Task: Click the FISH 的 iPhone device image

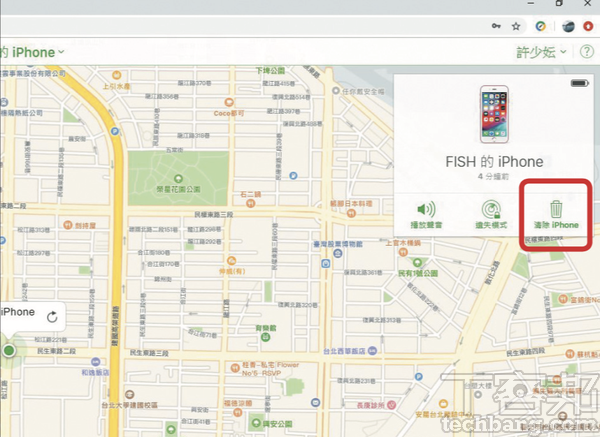Action: click(x=494, y=114)
